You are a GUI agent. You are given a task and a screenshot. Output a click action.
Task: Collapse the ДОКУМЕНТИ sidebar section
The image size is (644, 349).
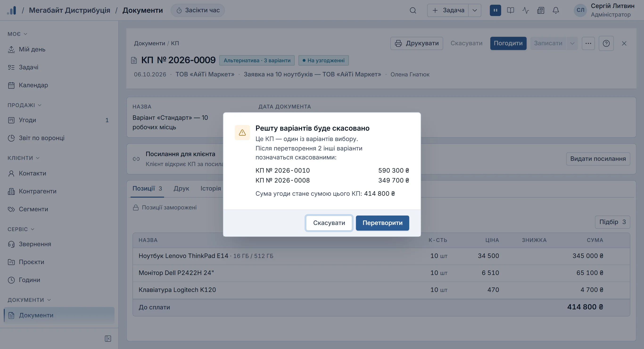29,300
